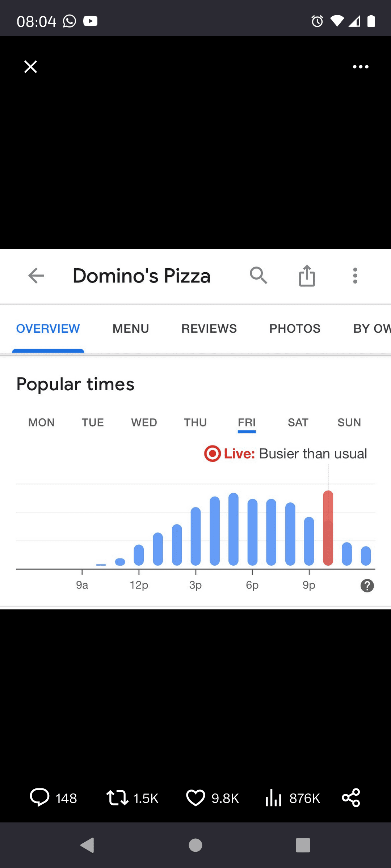Tap the reply comment icon
Viewport: 391px width, 868px height.
[x=39, y=797]
